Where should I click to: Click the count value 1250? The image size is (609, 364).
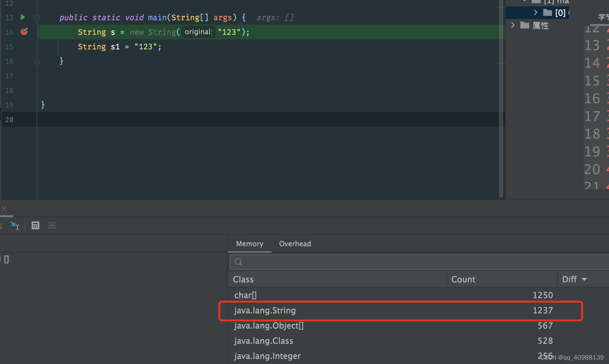[x=543, y=295]
